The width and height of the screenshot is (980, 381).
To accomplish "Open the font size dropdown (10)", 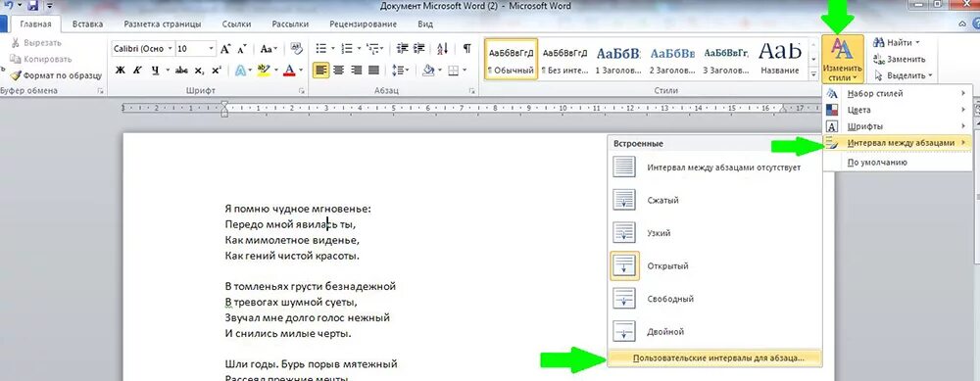I will click(212, 49).
